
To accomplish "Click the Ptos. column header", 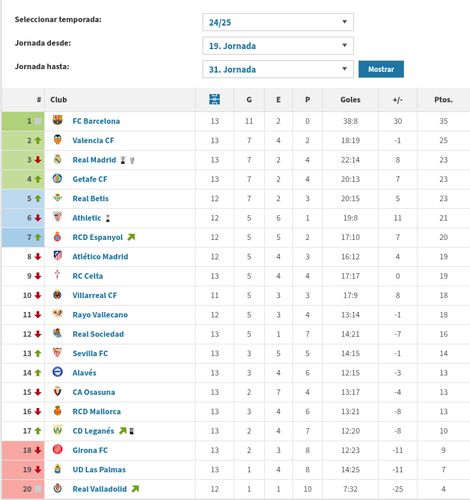I will (x=443, y=100).
